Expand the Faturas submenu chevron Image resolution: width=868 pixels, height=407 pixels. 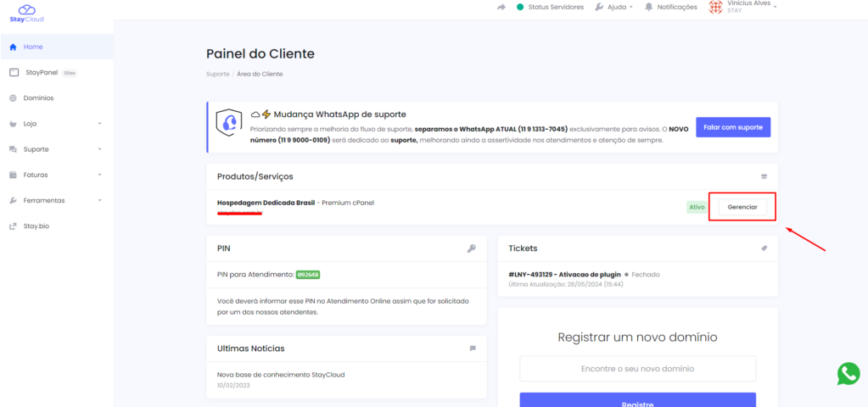(x=99, y=175)
